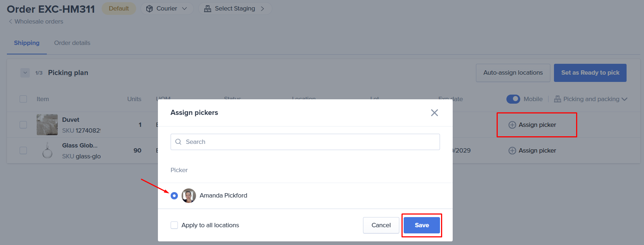This screenshot has width=644, height=245.
Task: Click the Courier box icon
Action: tap(149, 9)
